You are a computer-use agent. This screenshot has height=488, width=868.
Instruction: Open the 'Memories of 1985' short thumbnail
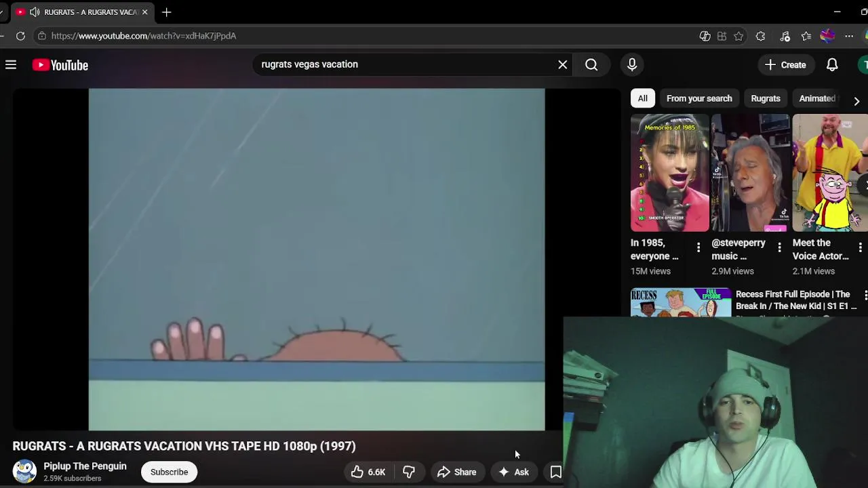669,173
